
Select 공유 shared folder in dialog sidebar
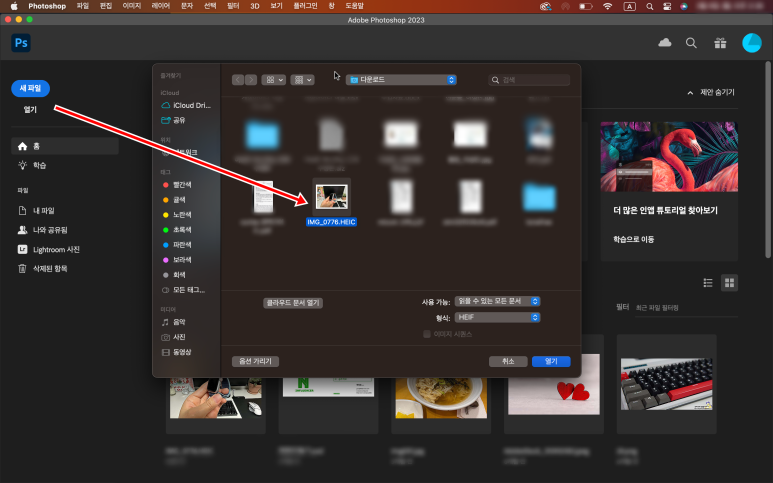point(174,120)
